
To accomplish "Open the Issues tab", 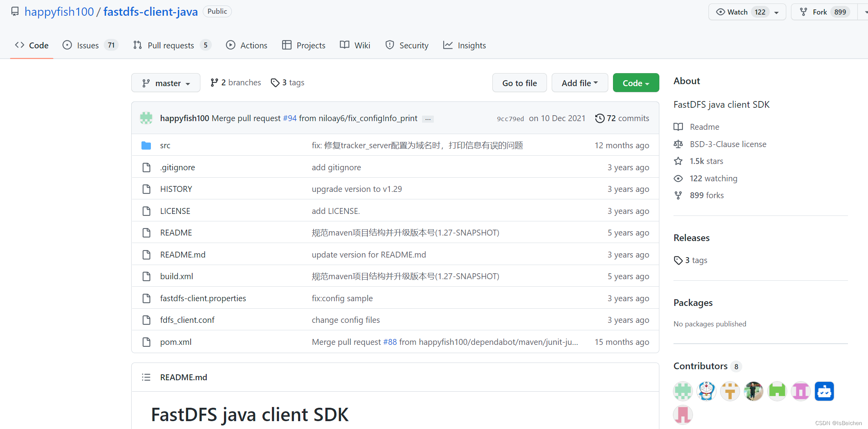I will tap(90, 45).
